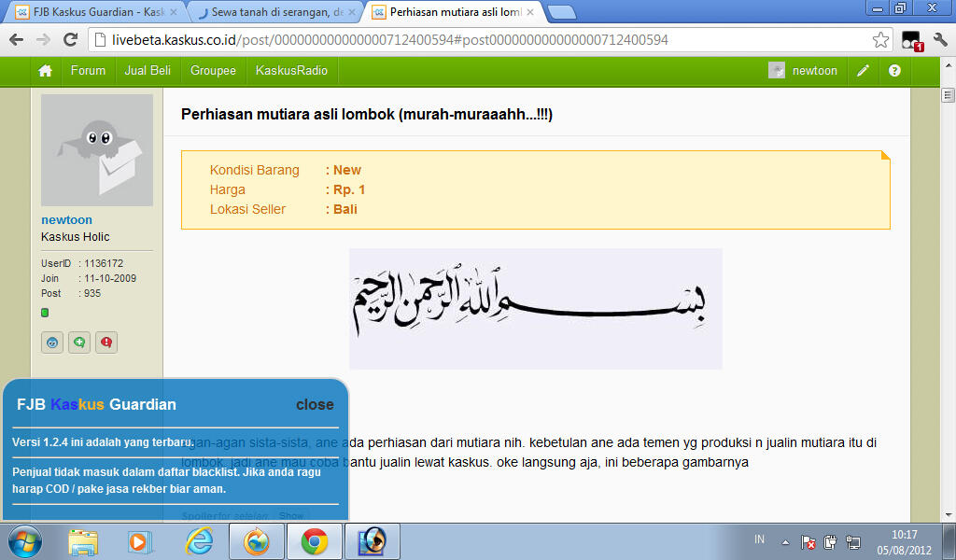Image resolution: width=956 pixels, height=560 pixels.
Task: Open the Jual Beli menu item
Action: [x=148, y=71]
